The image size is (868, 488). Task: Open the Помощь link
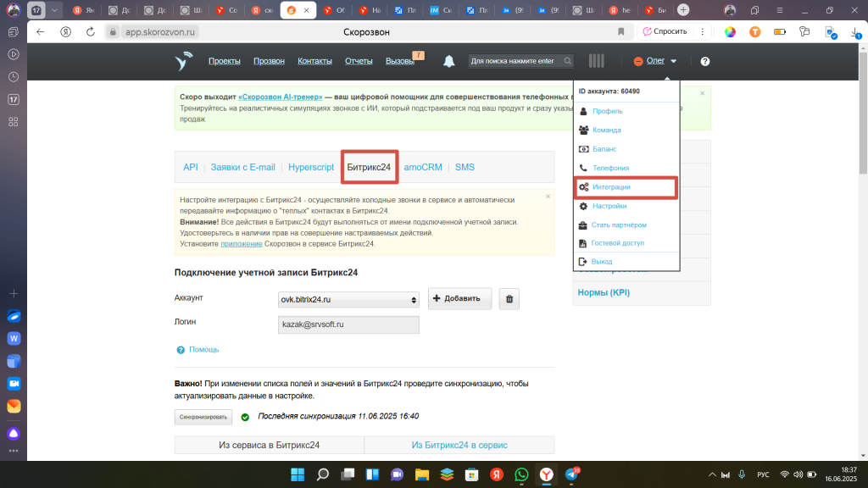tap(203, 350)
